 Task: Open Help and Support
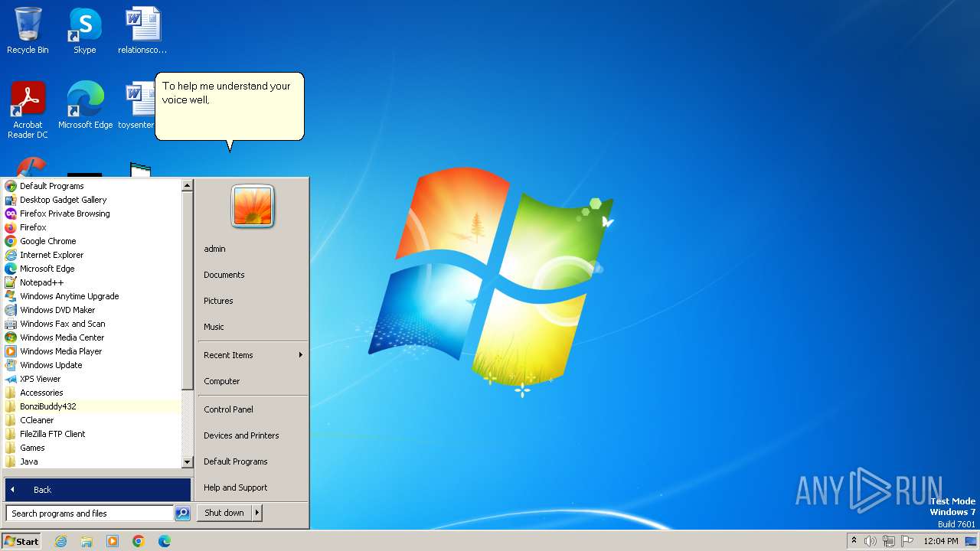pyautogui.click(x=253, y=487)
